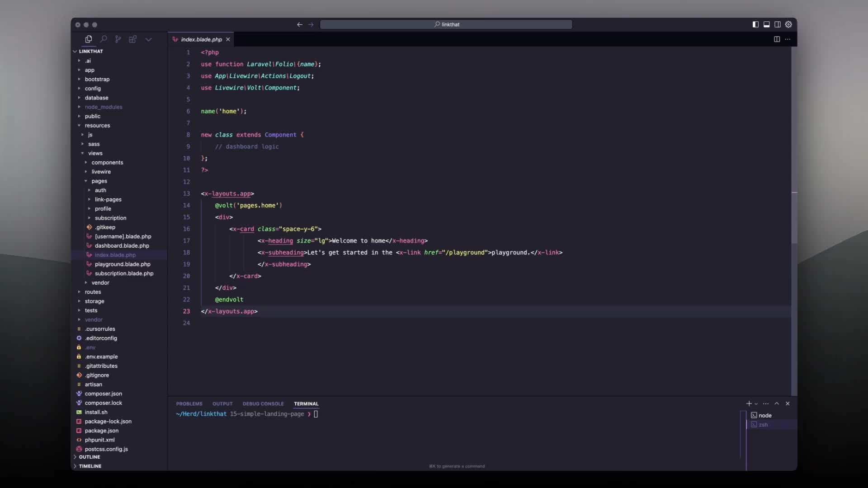Click the @volt('pages.home') code line
Viewport: 868px width, 488px height.
click(x=248, y=206)
